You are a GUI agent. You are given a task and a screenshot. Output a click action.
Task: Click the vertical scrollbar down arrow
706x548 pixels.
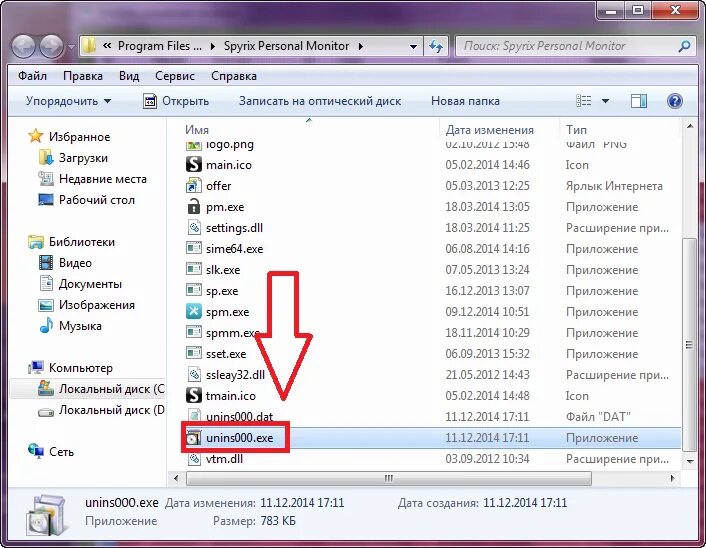(x=690, y=462)
